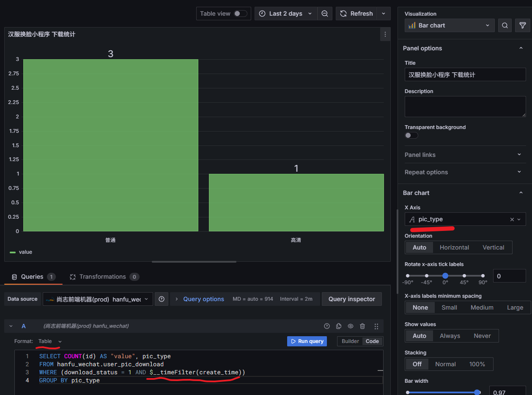532x395 pixels.
Task: Click the Bar width value input
Action: coord(507,390)
